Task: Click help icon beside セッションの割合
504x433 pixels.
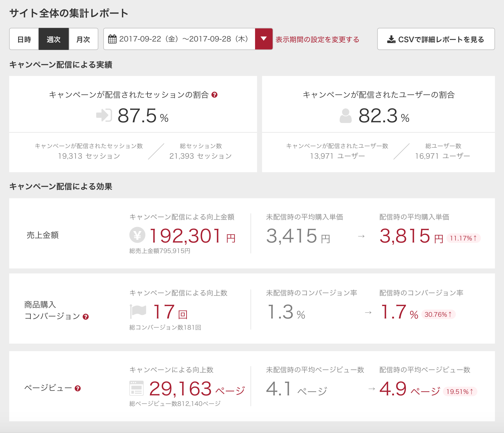Action: 215,95
